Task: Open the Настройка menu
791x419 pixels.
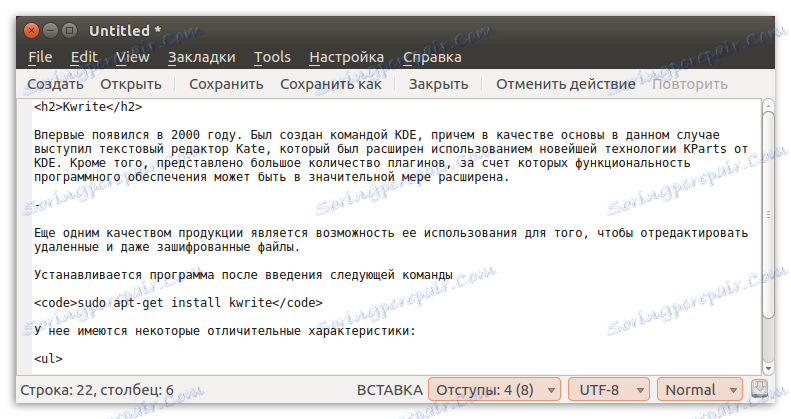Action: point(346,57)
